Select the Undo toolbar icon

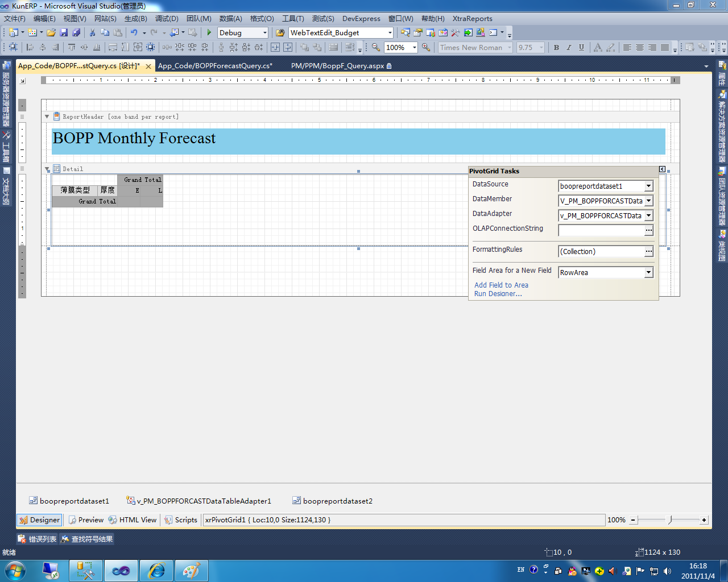pyautogui.click(x=132, y=33)
